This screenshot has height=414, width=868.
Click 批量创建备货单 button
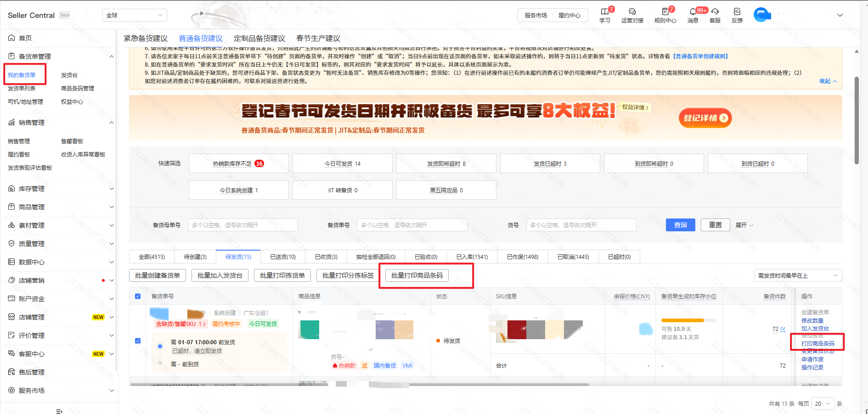pyautogui.click(x=158, y=275)
